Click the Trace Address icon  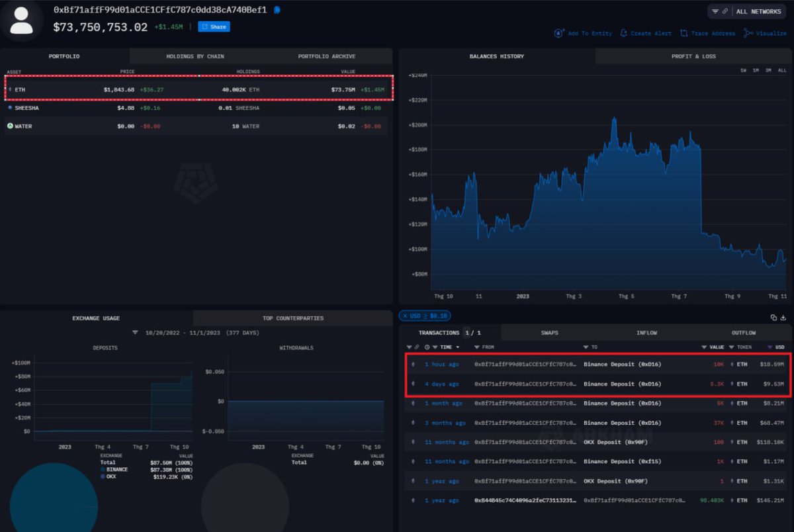pyautogui.click(x=684, y=33)
